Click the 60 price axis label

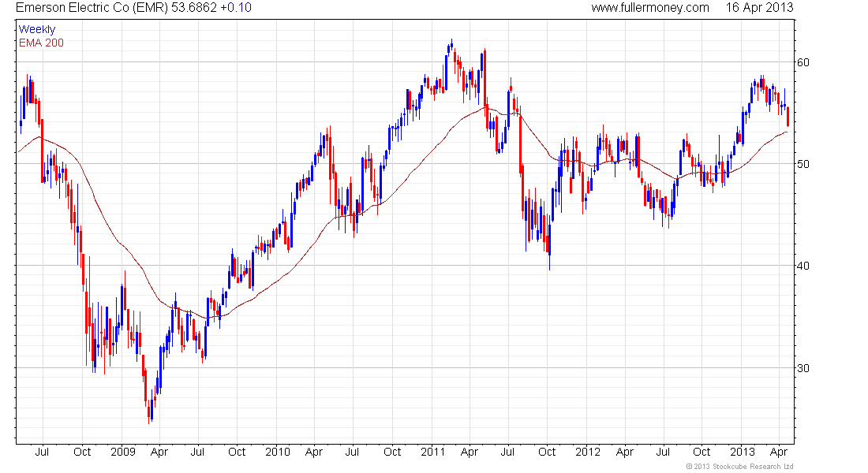pos(803,62)
